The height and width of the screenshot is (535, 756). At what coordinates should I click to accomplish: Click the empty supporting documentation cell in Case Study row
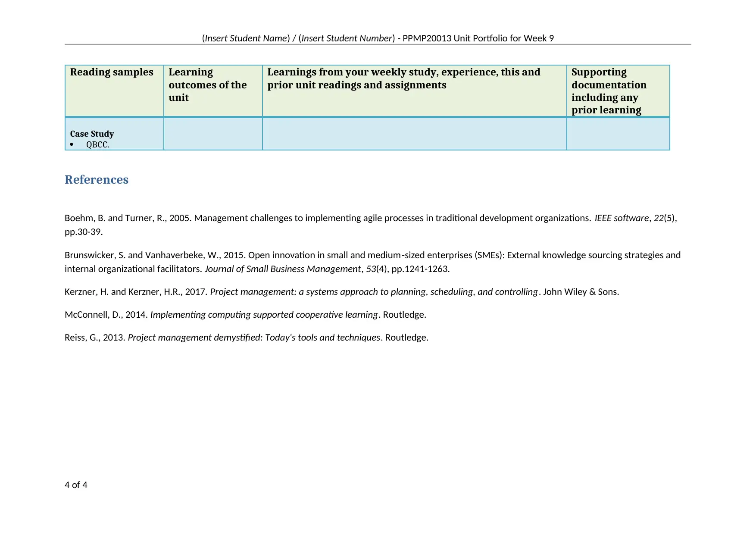pyautogui.click(x=618, y=134)
